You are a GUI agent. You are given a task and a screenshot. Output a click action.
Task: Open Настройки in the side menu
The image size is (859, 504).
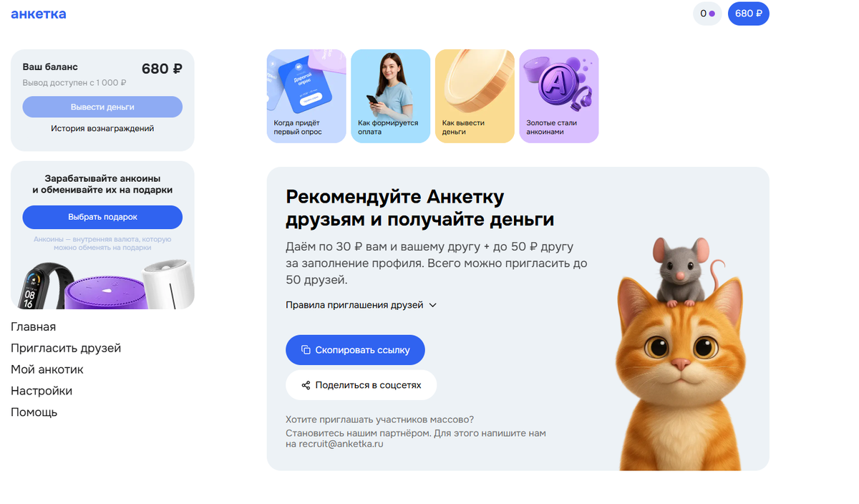42,392
